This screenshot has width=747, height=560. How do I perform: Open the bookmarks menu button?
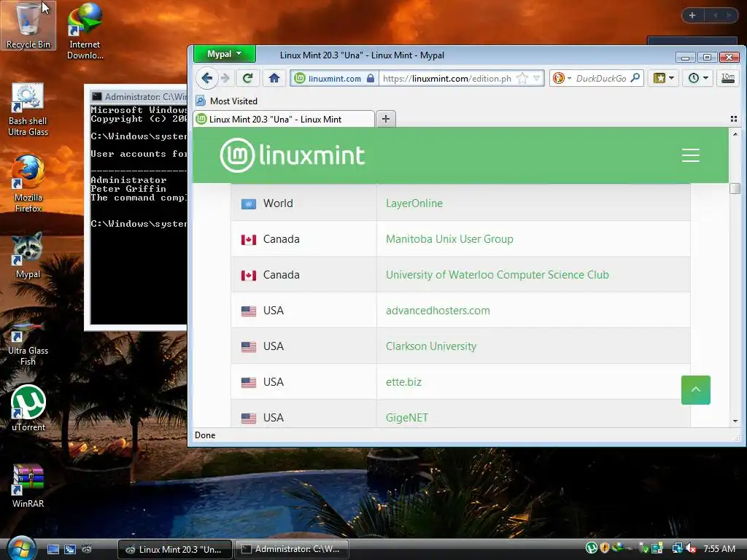click(x=663, y=78)
